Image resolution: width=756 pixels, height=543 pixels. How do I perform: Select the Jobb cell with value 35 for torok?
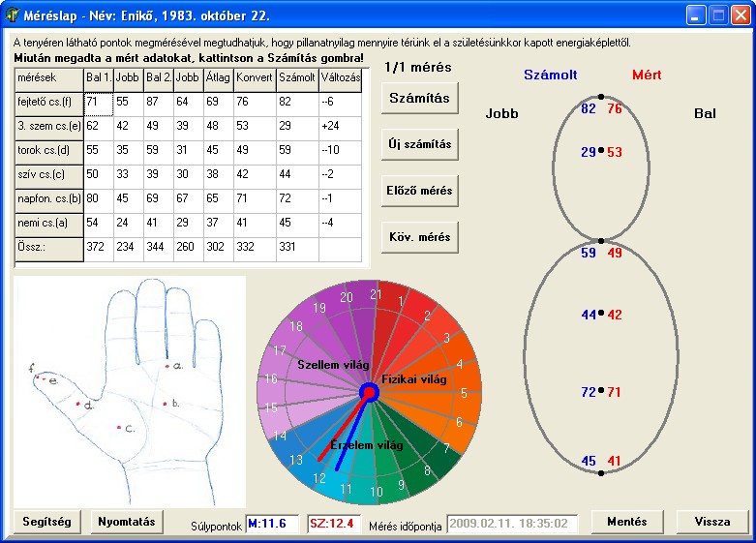(129, 152)
